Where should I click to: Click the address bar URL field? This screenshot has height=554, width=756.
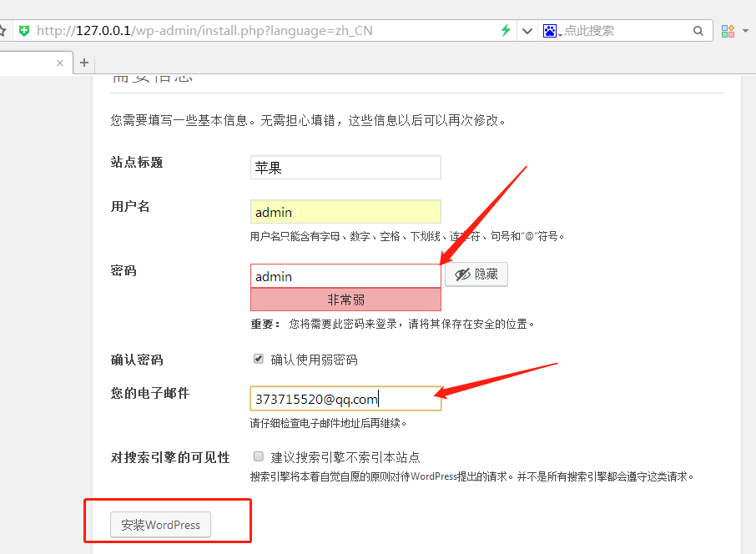coord(265,31)
